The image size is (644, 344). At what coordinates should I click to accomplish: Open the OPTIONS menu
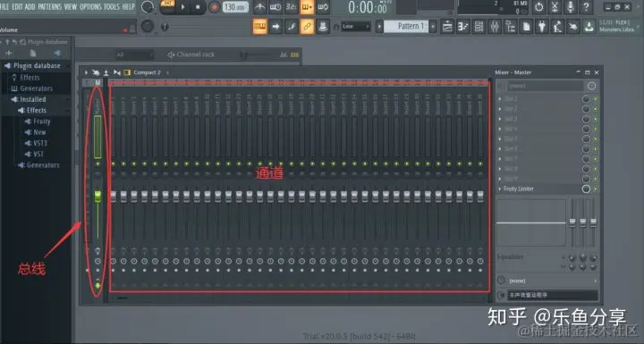(90, 6)
